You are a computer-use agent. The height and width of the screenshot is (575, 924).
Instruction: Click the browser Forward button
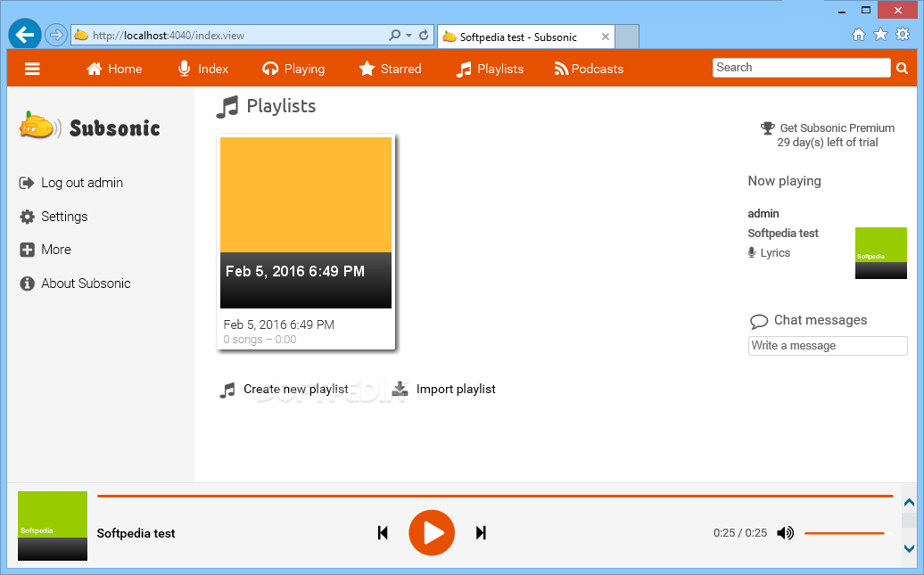click(x=56, y=35)
